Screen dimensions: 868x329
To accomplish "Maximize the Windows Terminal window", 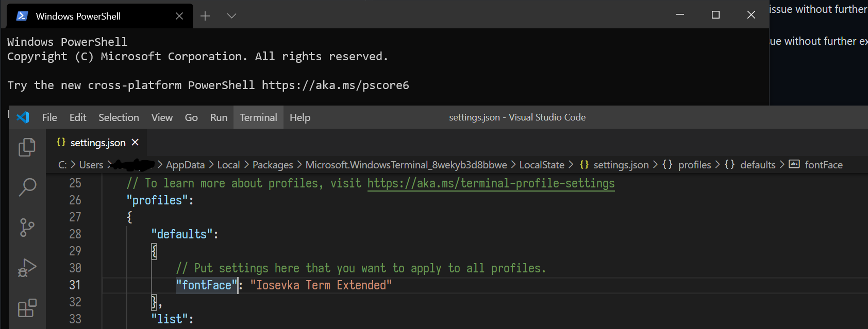I will coord(715,15).
